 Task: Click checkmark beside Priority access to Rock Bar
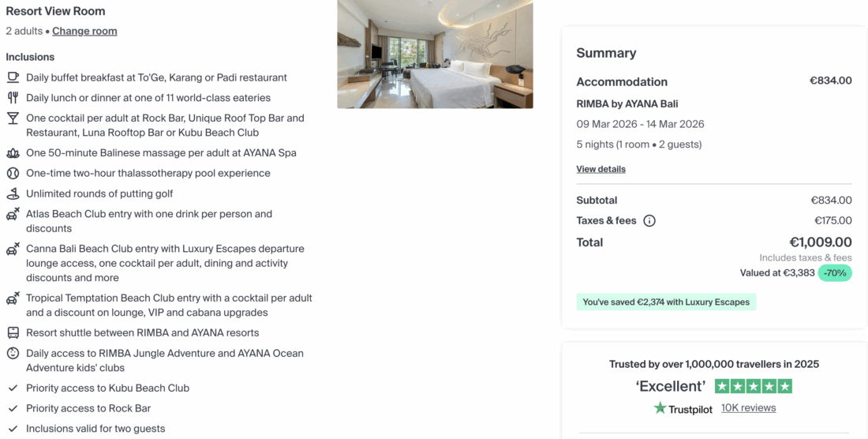coord(13,408)
